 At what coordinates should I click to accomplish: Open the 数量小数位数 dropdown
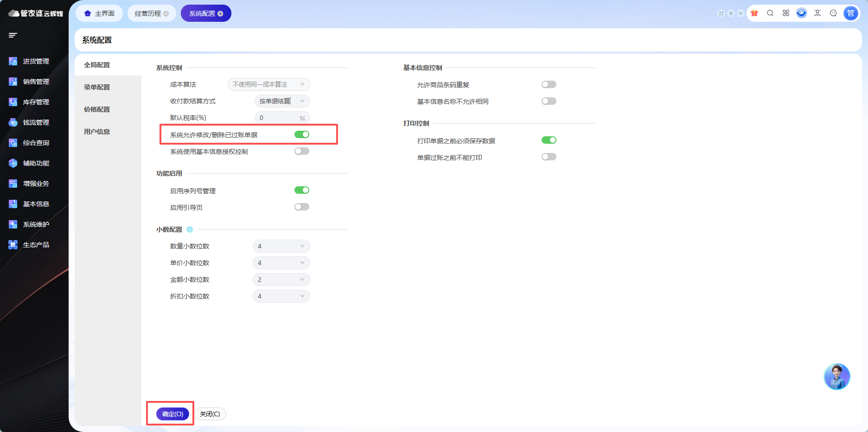[x=281, y=246]
